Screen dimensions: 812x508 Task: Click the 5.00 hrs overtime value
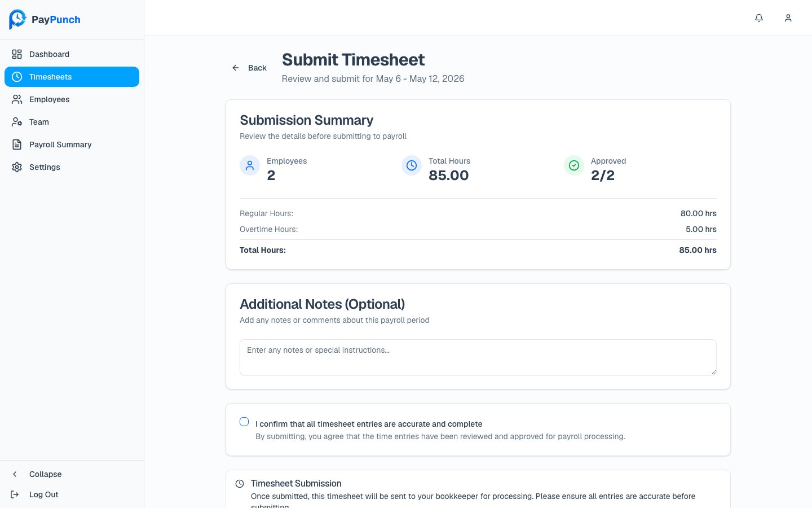tap(701, 229)
